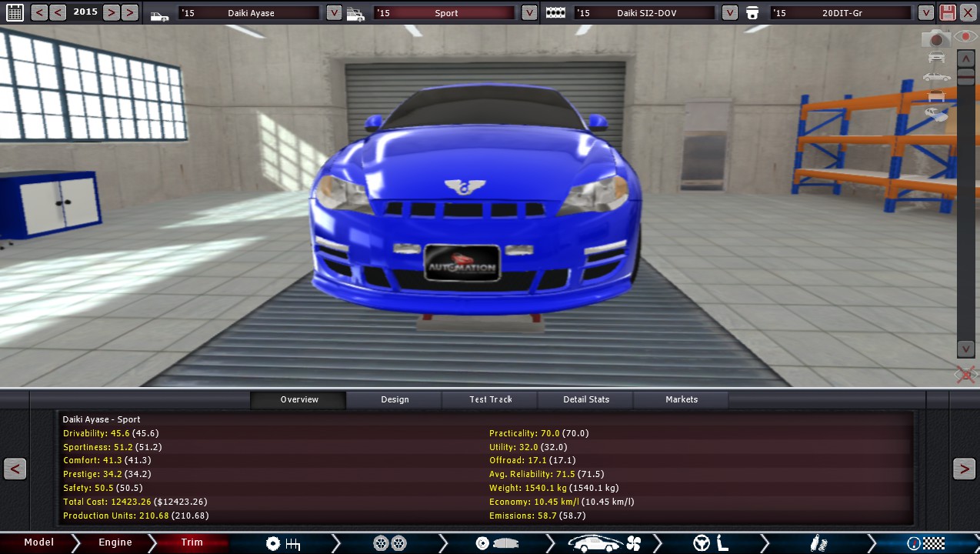Open the Markets tab
The width and height of the screenshot is (980, 554).
point(682,399)
